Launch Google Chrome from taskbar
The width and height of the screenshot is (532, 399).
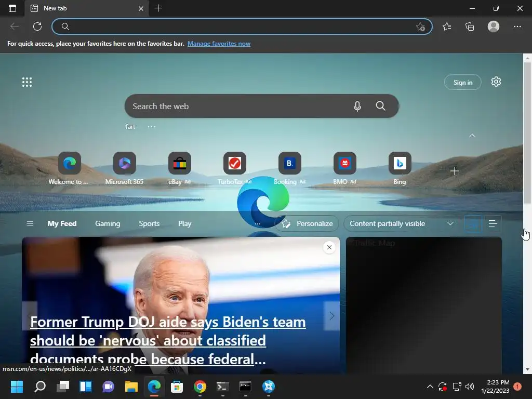[200, 387]
